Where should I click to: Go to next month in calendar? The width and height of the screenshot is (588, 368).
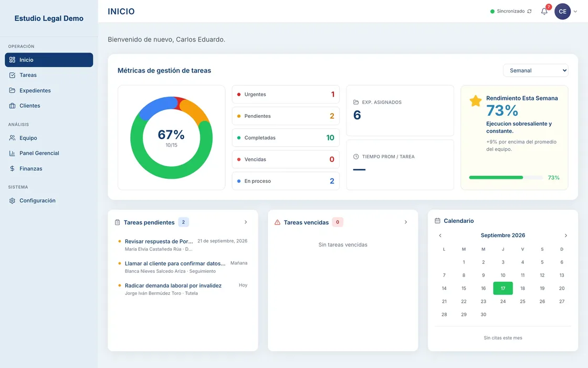click(566, 236)
